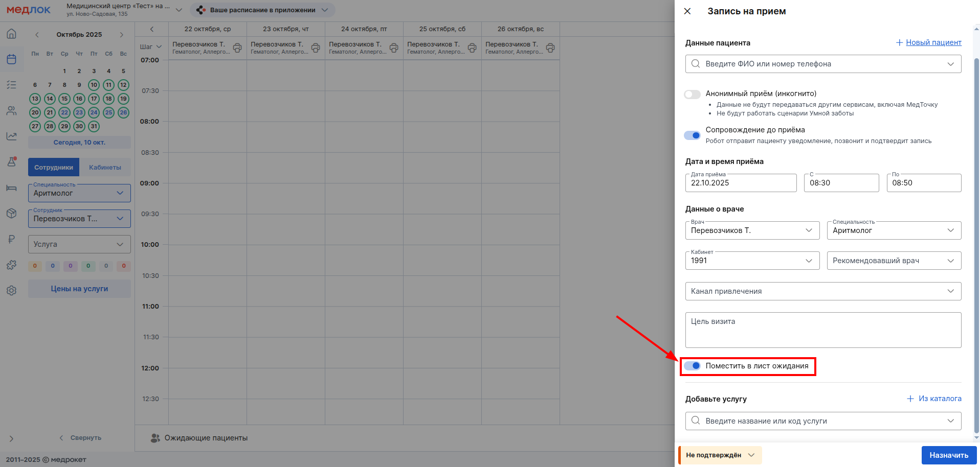Open settings gear icon in sidebar
Image resolution: width=980 pixels, height=467 pixels.
pos(11,290)
